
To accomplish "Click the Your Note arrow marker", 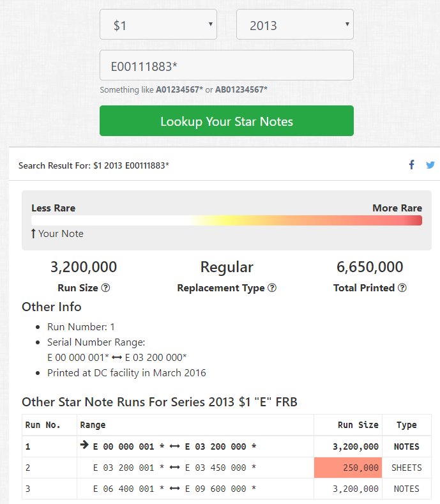I will point(33,233).
